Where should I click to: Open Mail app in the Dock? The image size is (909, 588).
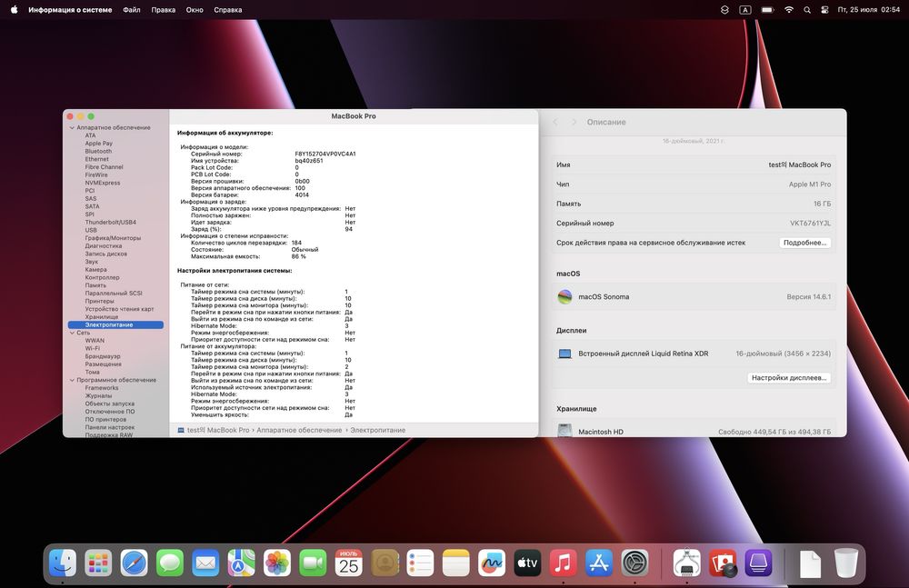205,563
